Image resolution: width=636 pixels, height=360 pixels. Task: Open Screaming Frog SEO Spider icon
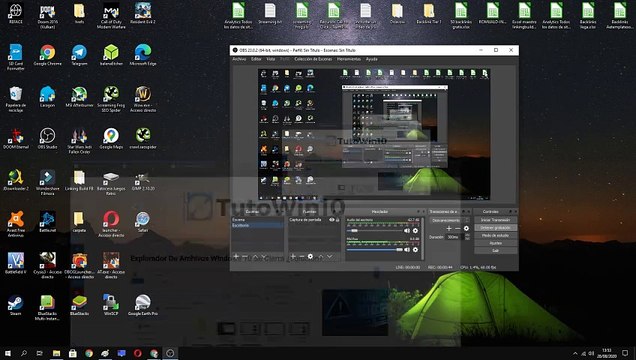point(111,99)
